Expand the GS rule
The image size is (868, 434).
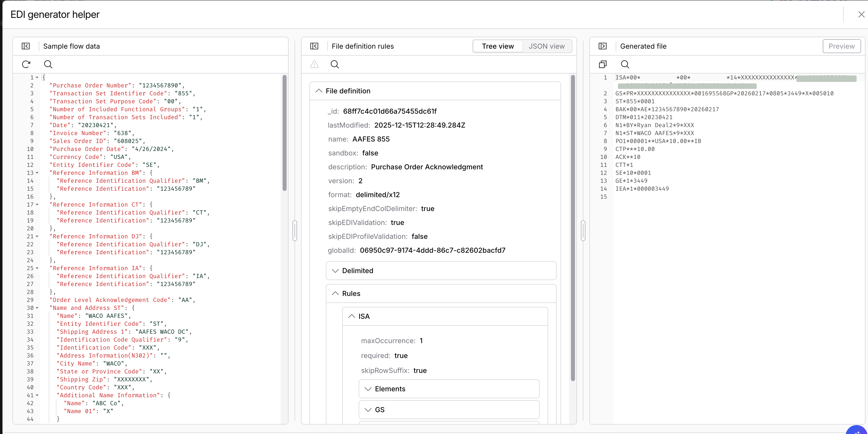[x=368, y=410]
